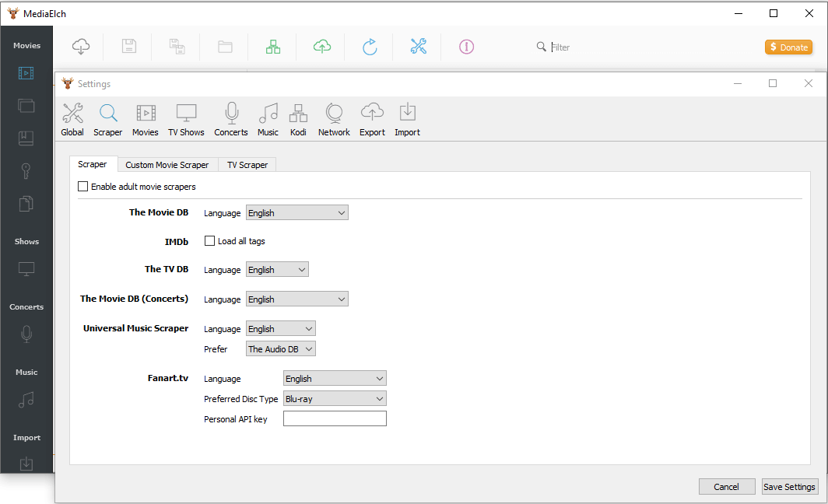Open import download icon in sidebar
This screenshot has height=504, width=828.
pos(26,464)
